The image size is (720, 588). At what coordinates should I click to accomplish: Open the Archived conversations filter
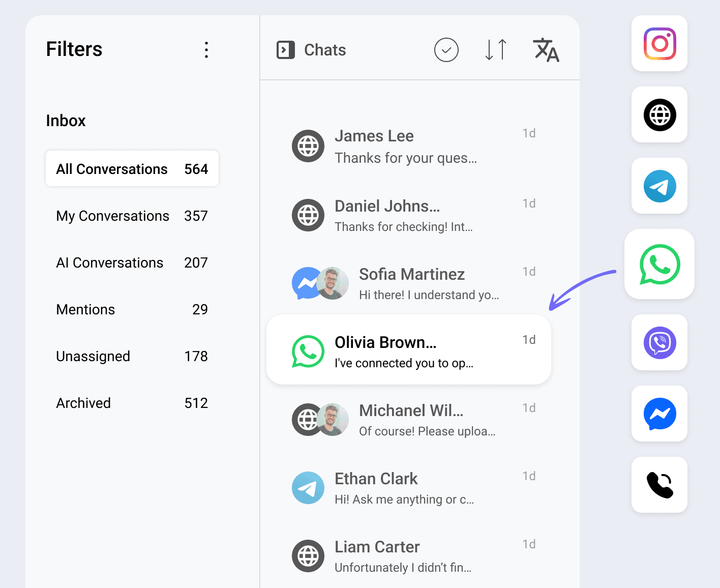tap(132, 403)
